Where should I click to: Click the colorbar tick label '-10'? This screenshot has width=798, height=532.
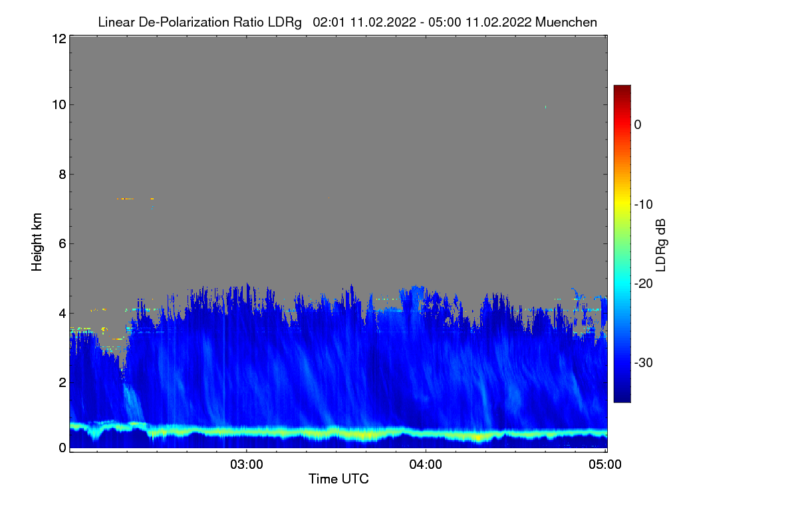tap(643, 204)
